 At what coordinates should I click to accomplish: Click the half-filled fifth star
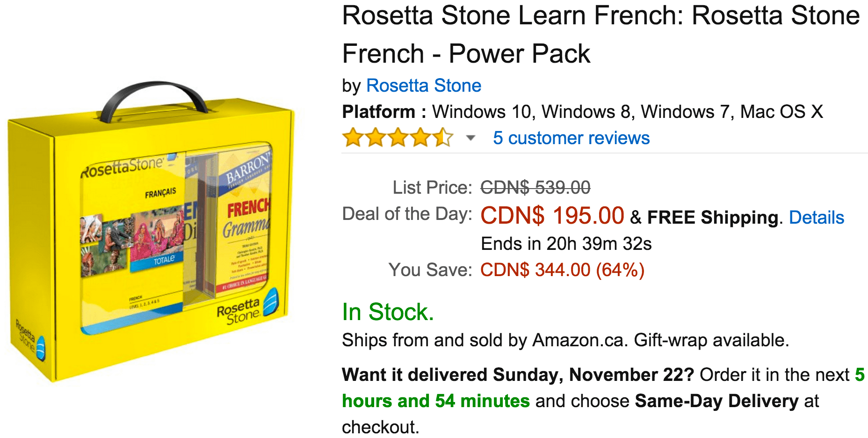tap(443, 138)
